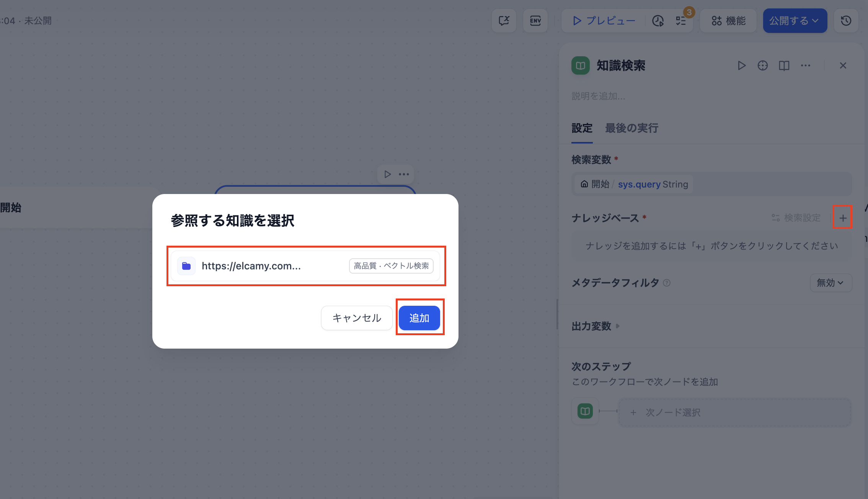Viewport: 868px width, 499px height.
Task: Open the environment variables ENV panel
Action: (x=535, y=21)
